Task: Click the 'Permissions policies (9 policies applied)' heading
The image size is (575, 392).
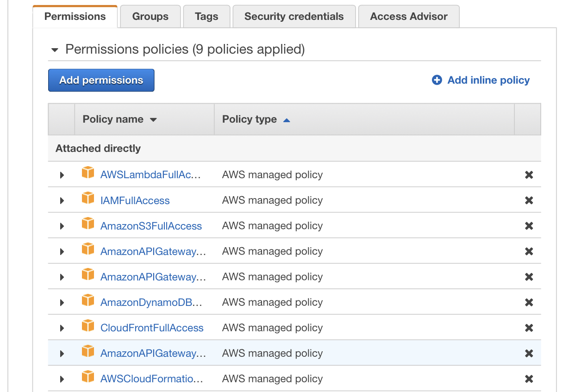Action: point(185,49)
